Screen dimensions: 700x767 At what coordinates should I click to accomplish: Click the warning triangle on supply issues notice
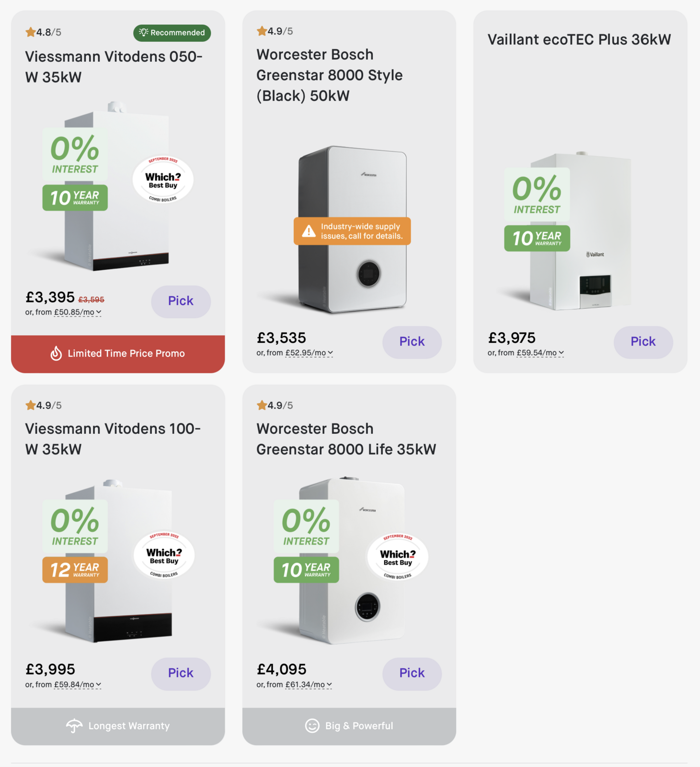[x=309, y=232]
